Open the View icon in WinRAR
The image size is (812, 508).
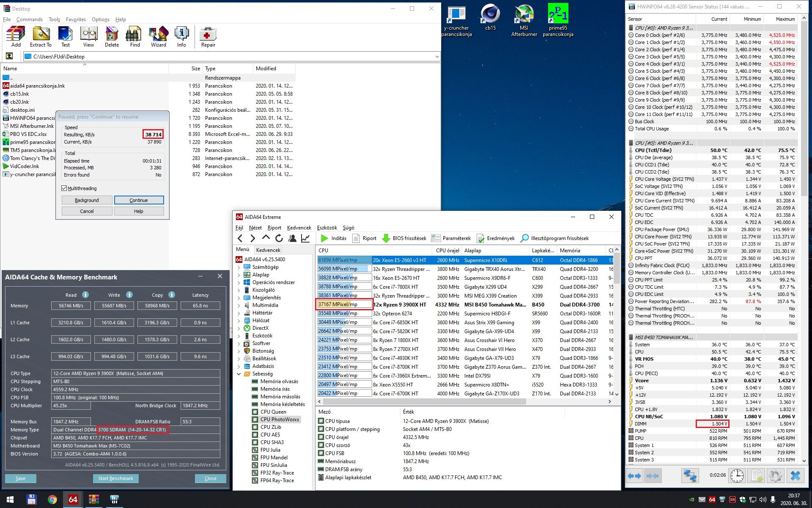tap(89, 36)
